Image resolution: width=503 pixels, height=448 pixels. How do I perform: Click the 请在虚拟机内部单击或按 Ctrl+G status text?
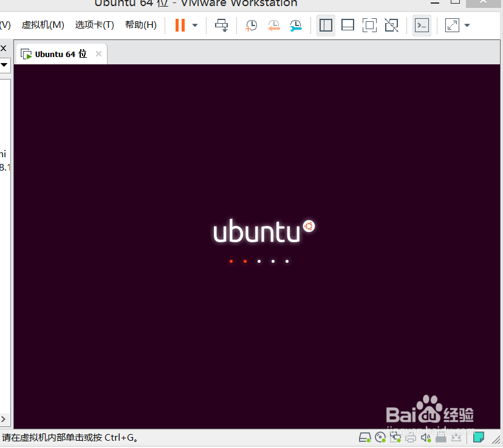click(70, 438)
